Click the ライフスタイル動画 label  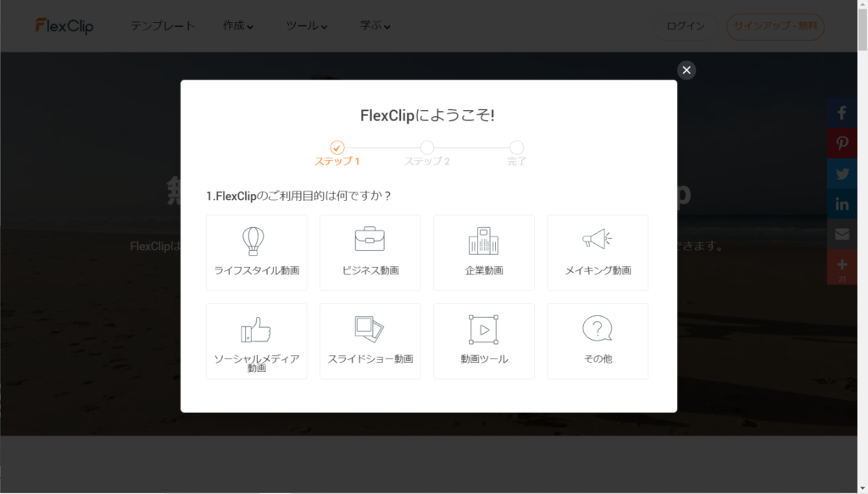coord(256,270)
